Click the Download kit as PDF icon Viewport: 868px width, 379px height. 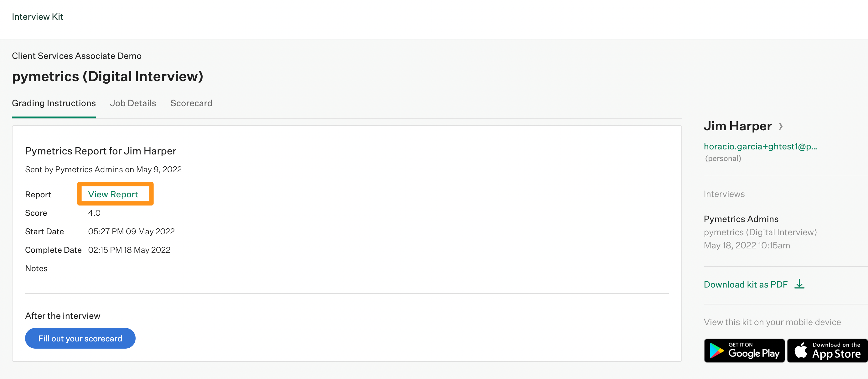801,284
